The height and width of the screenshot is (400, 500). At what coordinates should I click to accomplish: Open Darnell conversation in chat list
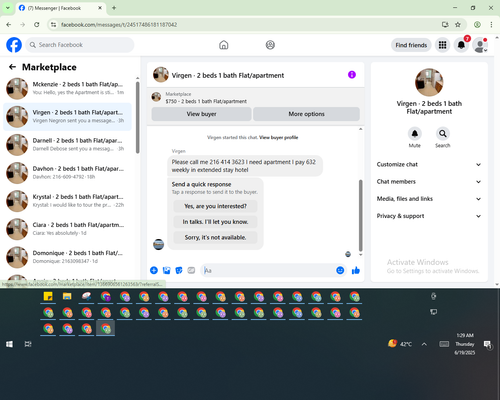click(67, 145)
